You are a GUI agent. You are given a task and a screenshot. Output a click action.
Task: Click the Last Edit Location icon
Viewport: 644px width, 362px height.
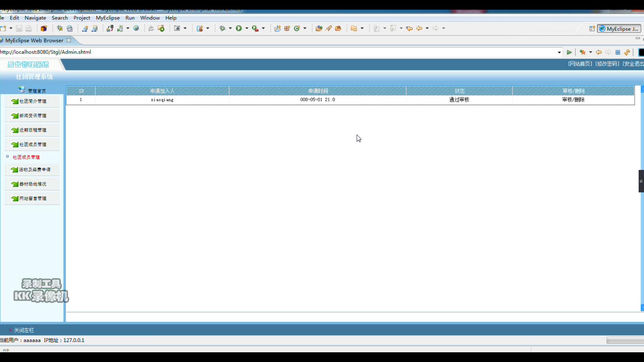click(409, 28)
